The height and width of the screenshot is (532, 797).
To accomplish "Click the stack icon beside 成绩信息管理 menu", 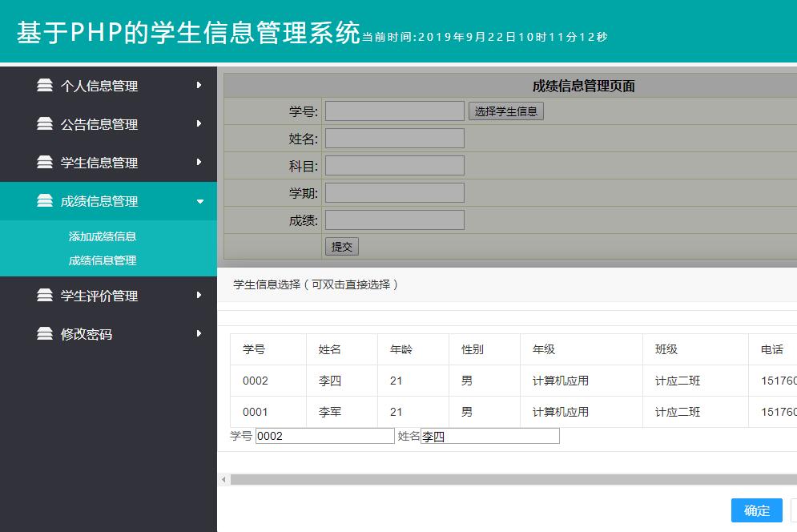I will coord(45,201).
